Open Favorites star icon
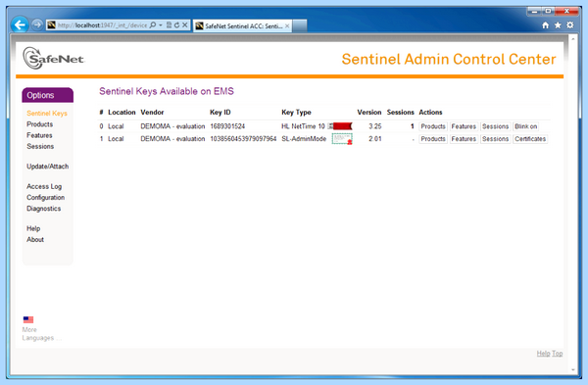Screen dimensions: 588x385 tap(558, 25)
